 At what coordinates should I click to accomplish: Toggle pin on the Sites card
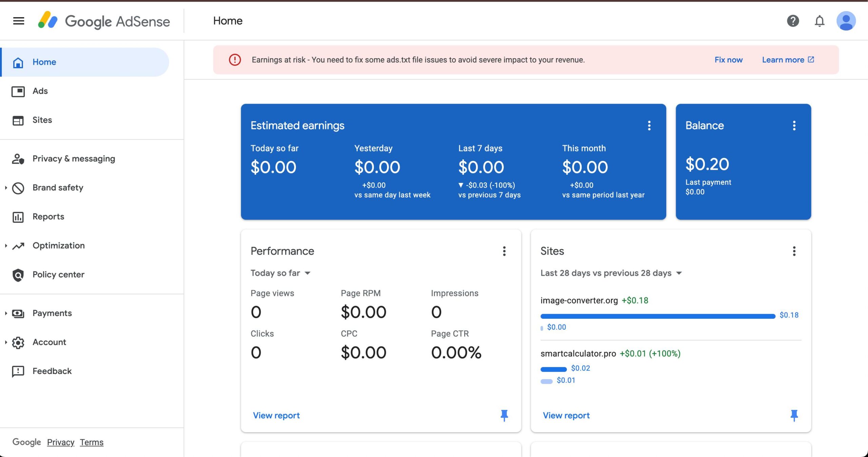tap(794, 415)
